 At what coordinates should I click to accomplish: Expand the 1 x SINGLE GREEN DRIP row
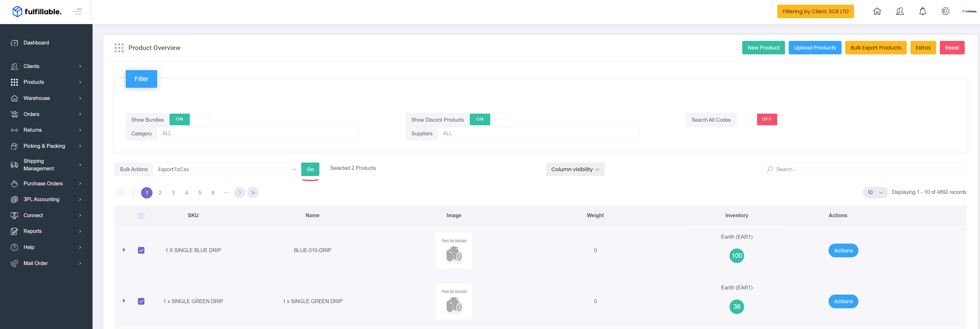point(124,301)
